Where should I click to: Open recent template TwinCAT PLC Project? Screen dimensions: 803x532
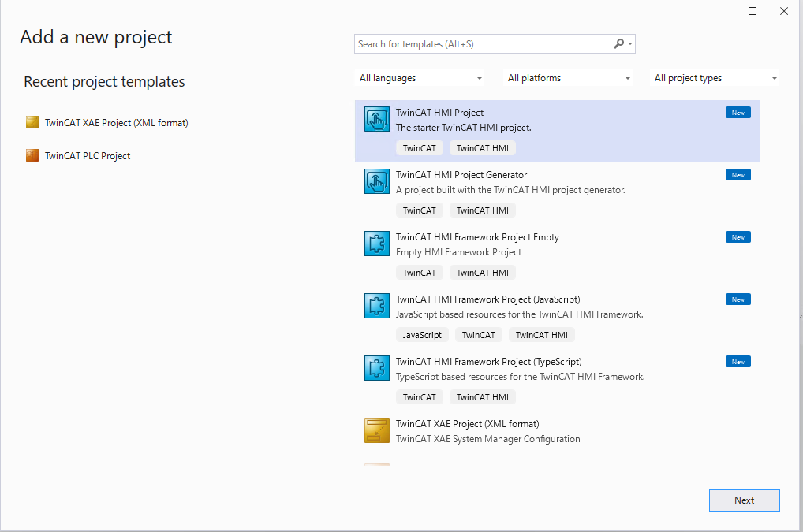click(88, 156)
